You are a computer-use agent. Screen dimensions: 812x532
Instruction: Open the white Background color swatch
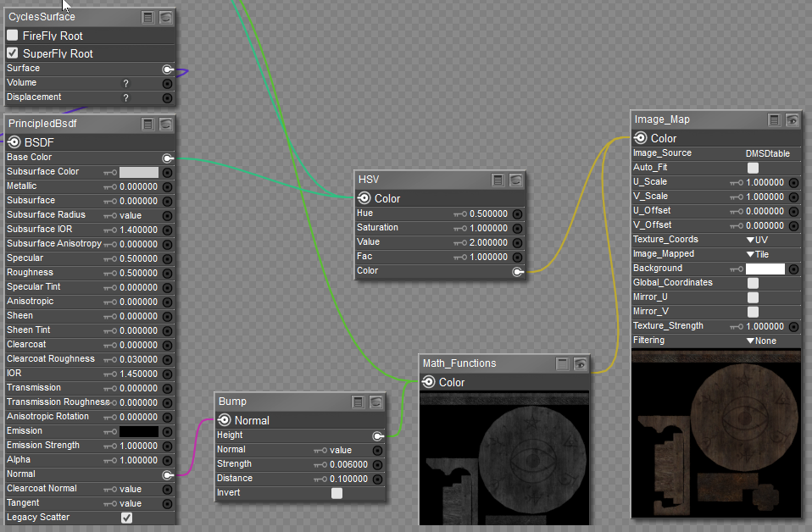pos(765,269)
